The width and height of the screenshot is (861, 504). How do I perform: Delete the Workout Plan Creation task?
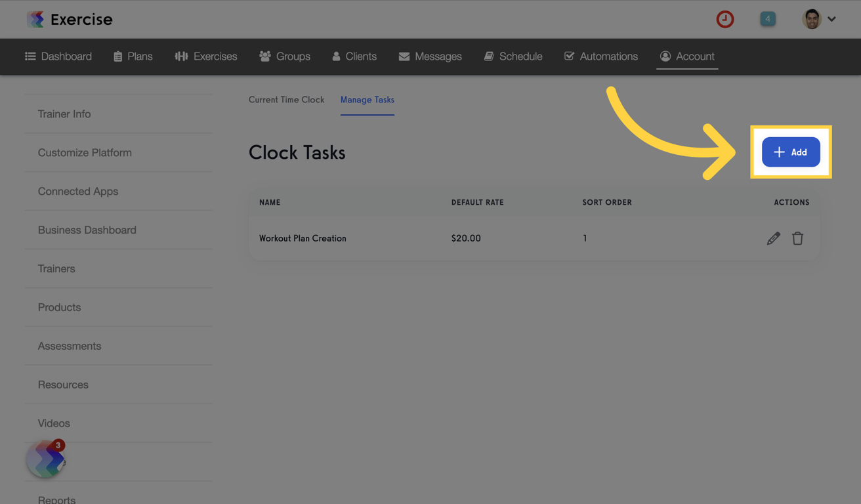pyautogui.click(x=797, y=238)
